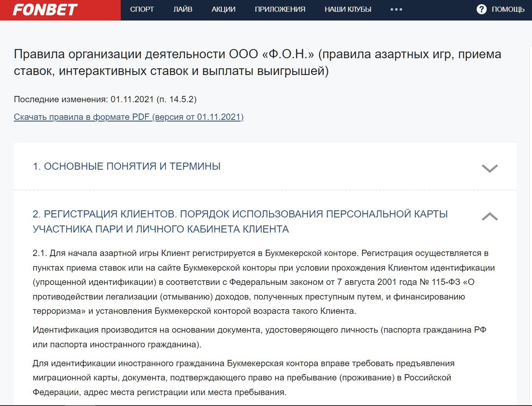Open the СПОРТ menu item
Viewport: 532px width, 406px height.
(142, 9)
